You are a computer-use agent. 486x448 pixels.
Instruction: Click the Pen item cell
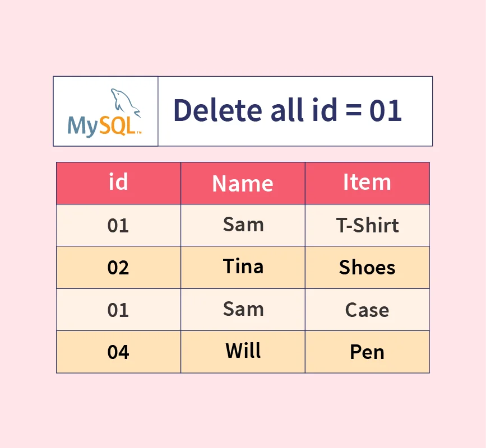click(x=367, y=352)
